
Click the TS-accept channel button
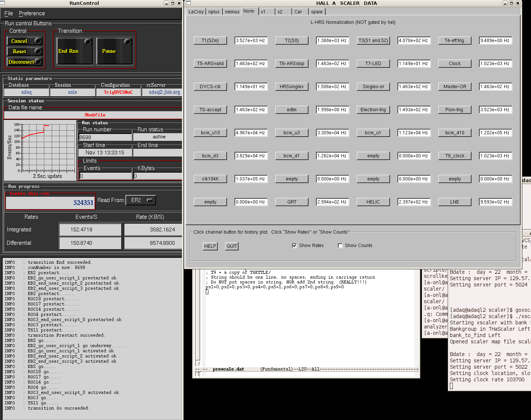coord(210,110)
